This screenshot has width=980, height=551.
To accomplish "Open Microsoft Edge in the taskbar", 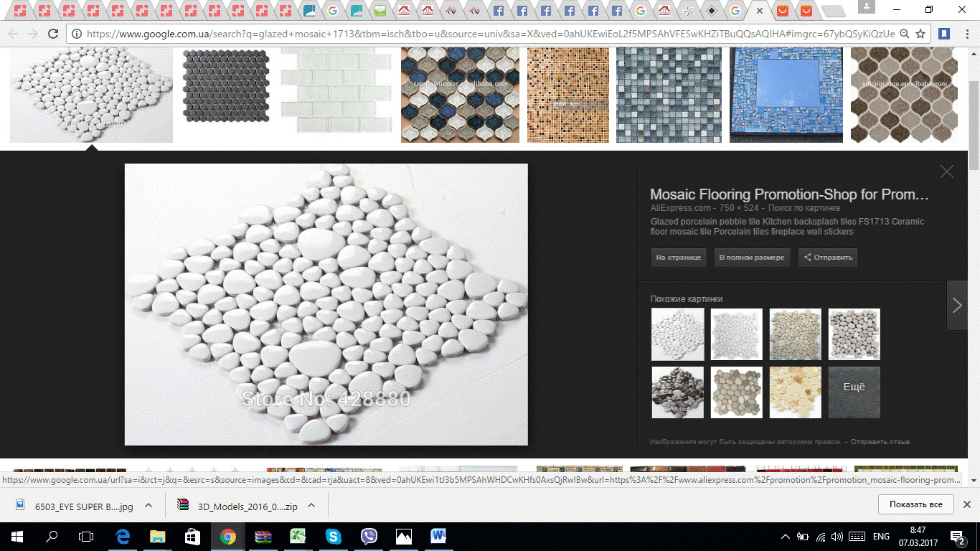I will point(122,536).
